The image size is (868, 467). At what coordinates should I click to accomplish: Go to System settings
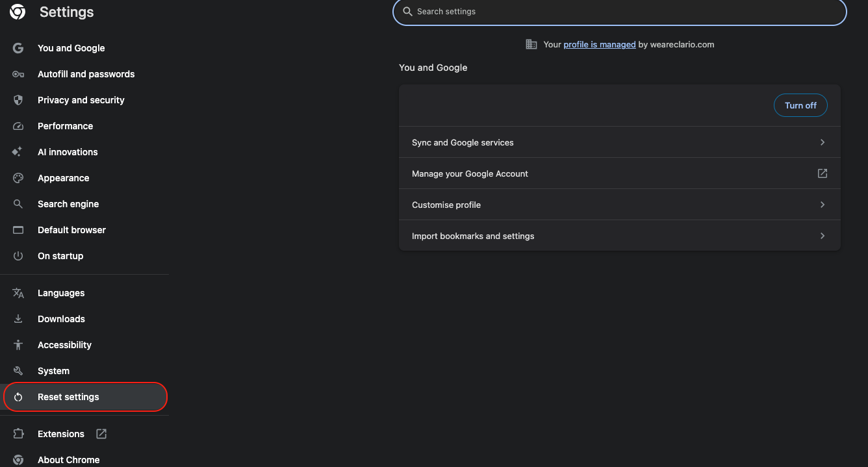[53, 371]
